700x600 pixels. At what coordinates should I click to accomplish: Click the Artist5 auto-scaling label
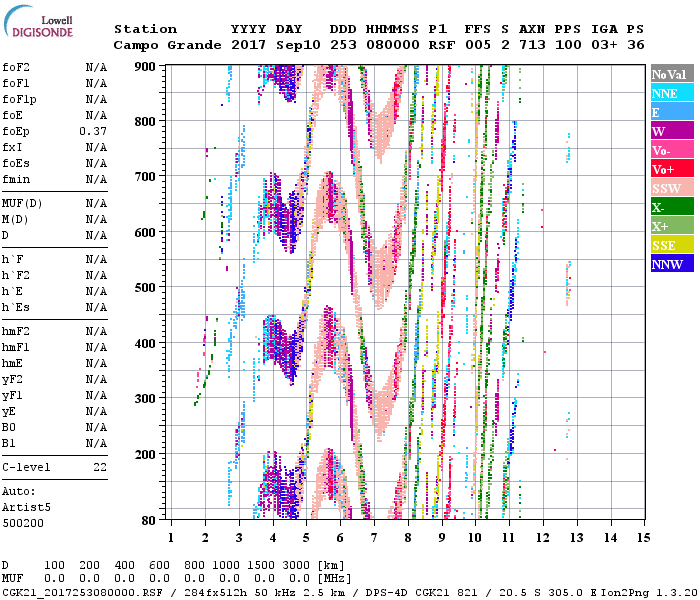coord(26,508)
